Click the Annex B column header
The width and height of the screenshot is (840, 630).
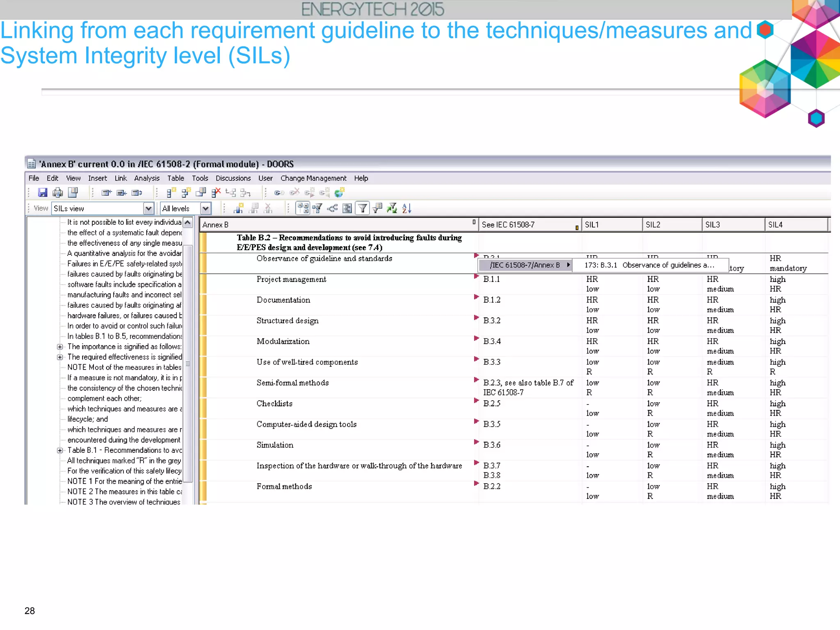(x=339, y=225)
